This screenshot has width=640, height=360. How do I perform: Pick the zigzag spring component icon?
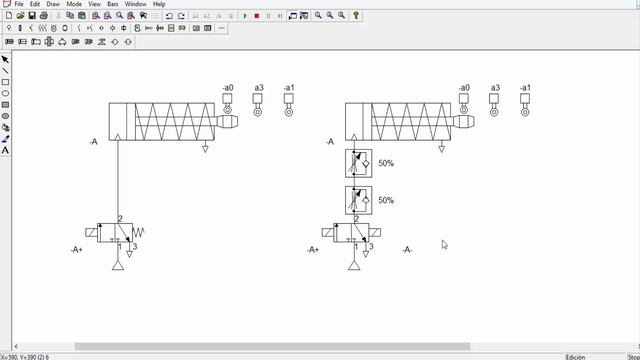[x=42, y=28]
